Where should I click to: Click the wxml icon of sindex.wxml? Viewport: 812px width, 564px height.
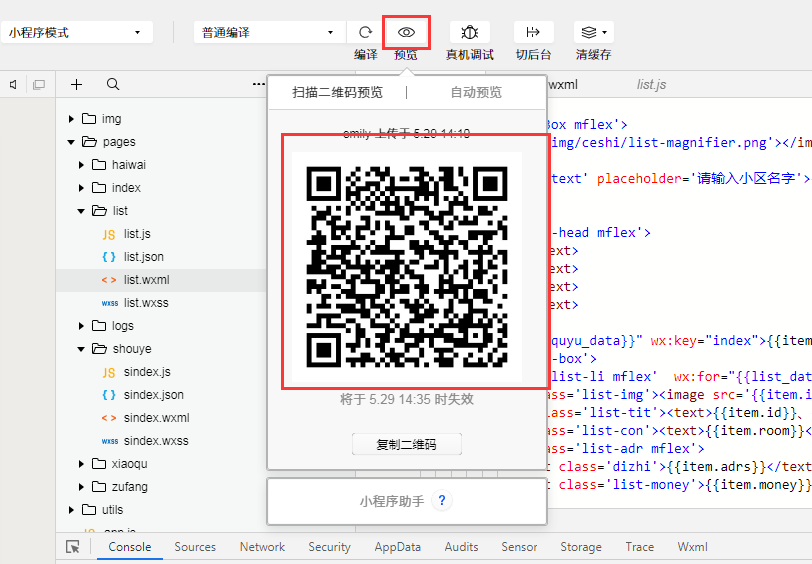[109, 418]
